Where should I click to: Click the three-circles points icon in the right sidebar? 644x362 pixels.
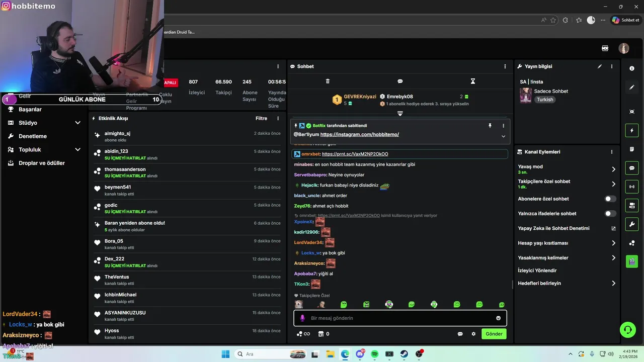pos(632,243)
